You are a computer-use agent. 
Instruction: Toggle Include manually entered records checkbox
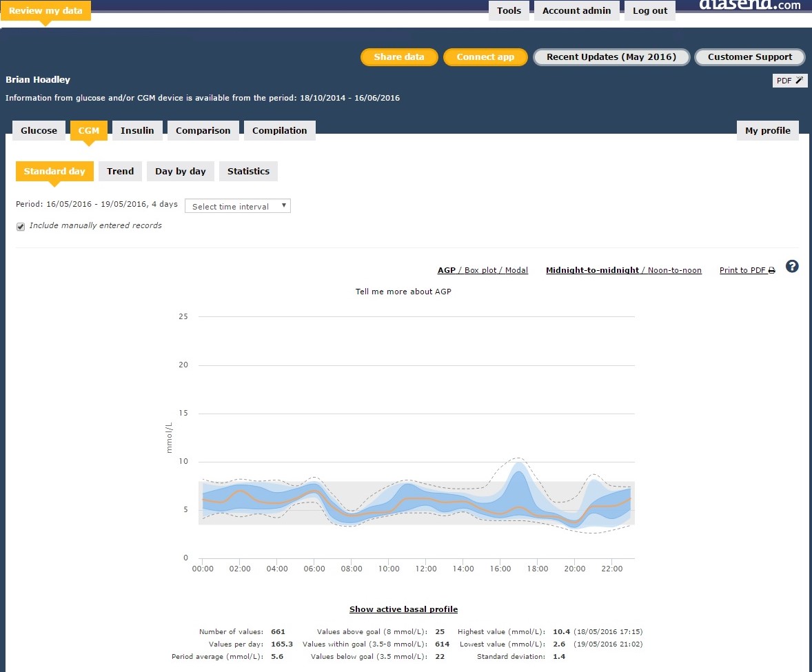point(21,226)
